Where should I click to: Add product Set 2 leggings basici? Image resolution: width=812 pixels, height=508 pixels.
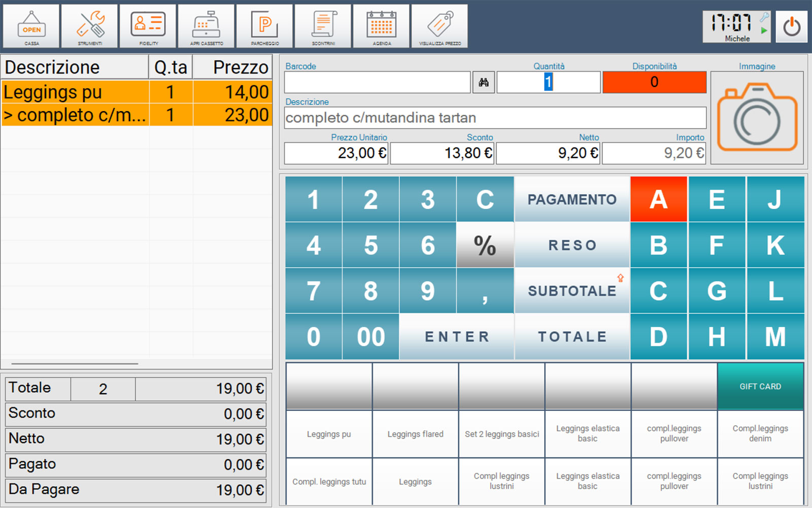[x=501, y=434]
